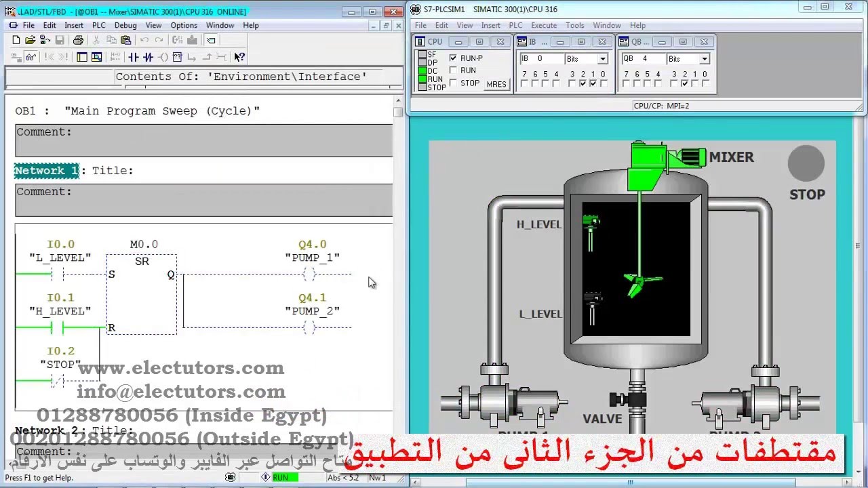Click the Paste clipboard icon
The image size is (868, 488).
pos(126,40)
